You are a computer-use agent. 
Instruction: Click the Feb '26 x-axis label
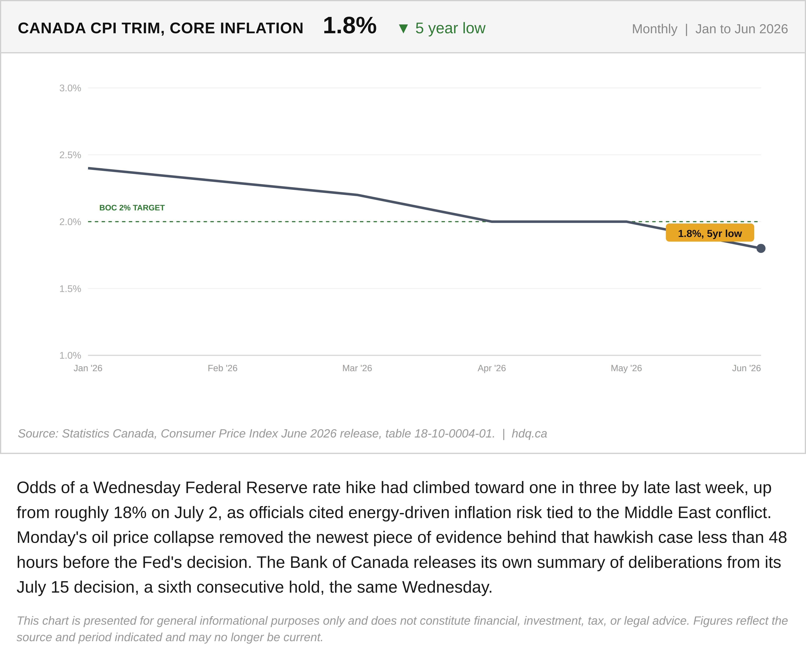click(x=223, y=368)
